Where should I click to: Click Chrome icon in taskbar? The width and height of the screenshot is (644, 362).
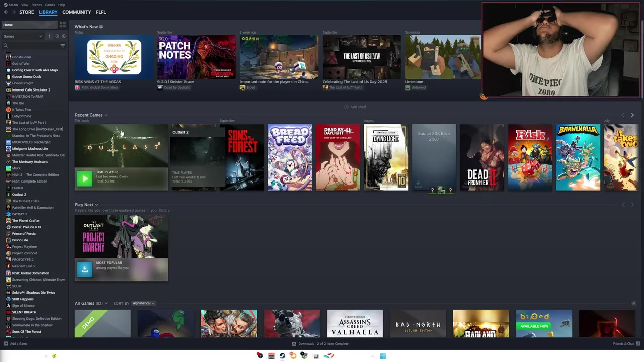[304, 356]
